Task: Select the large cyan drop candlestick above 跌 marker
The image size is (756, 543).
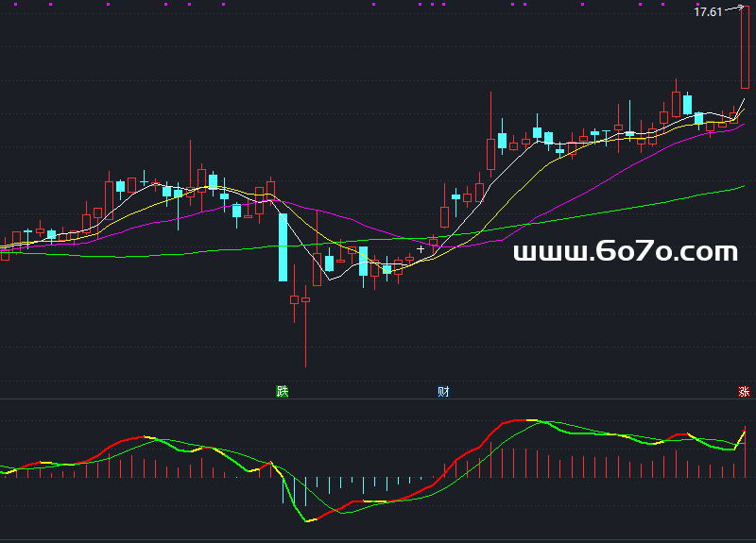Action: [283, 247]
